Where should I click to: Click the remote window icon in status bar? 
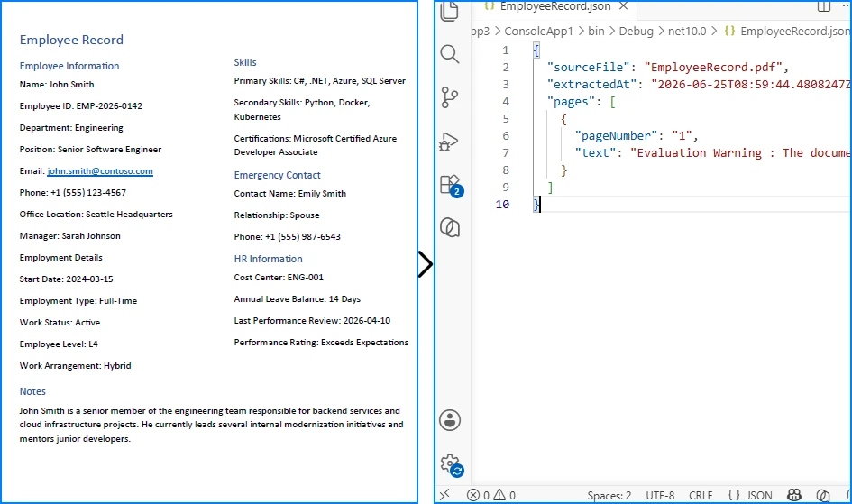444,495
